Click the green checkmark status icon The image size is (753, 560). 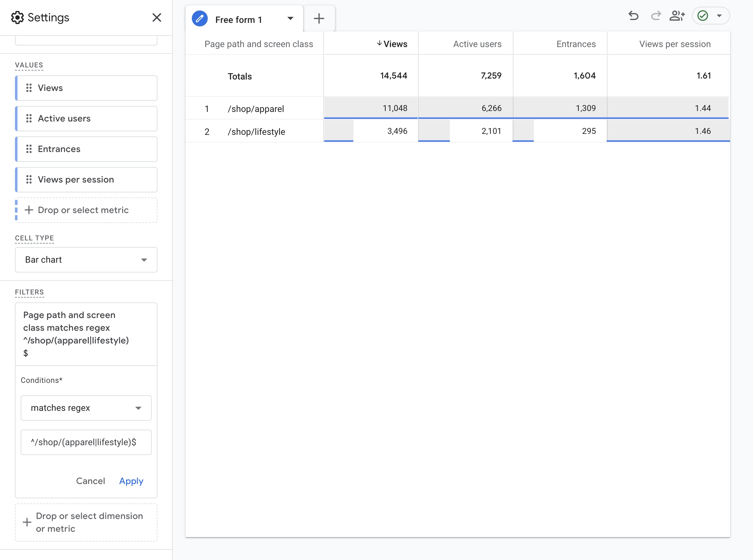[703, 16]
